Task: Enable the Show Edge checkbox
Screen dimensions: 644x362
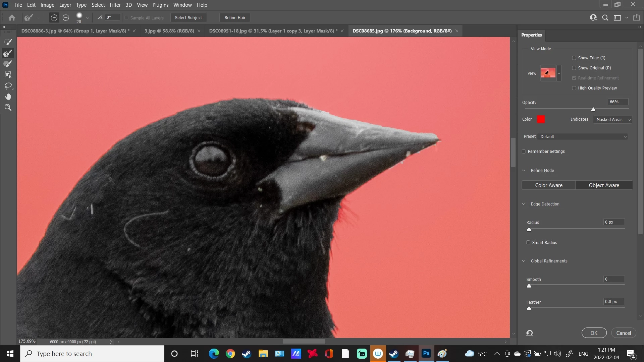Action: tap(574, 58)
